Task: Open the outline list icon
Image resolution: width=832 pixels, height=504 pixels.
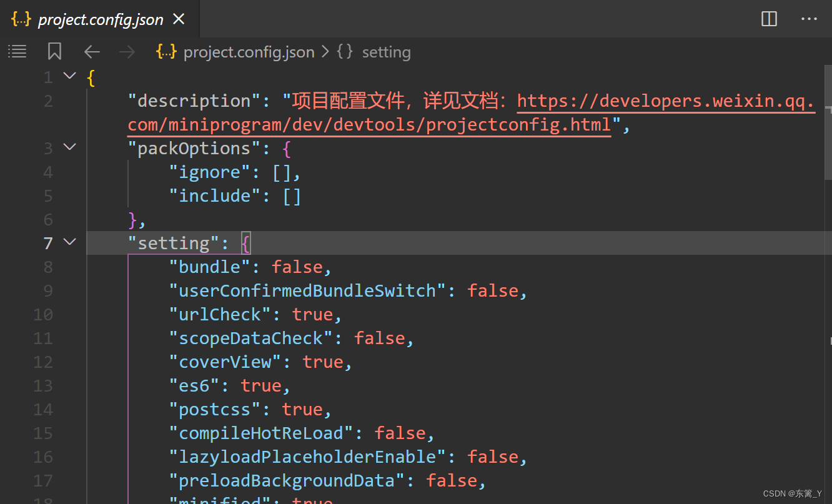Action: click(17, 52)
